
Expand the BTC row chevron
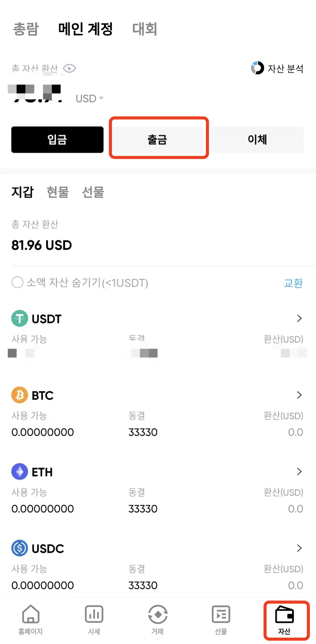coord(299,395)
